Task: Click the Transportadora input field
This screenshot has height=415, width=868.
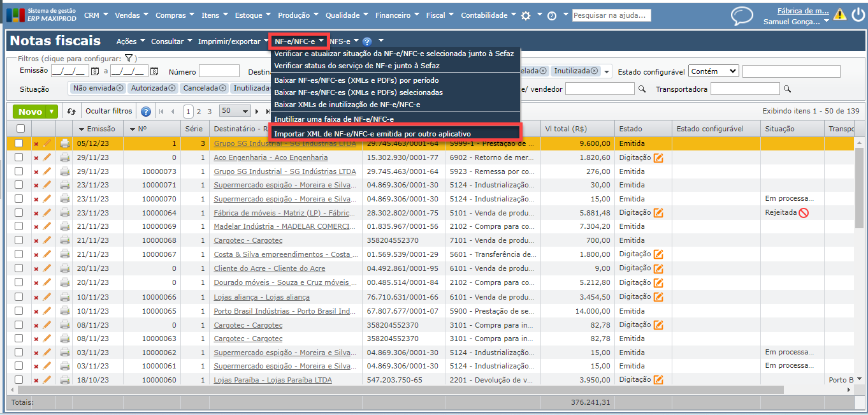Action: point(744,89)
